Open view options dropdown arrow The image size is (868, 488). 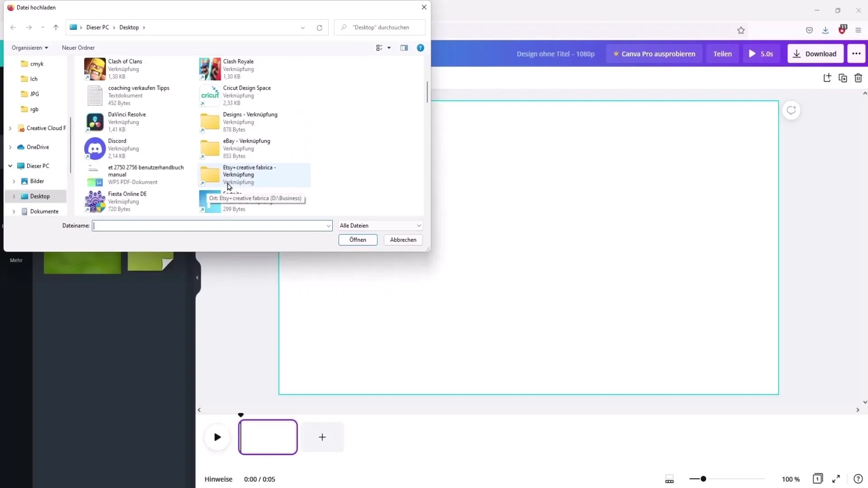click(389, 48)
